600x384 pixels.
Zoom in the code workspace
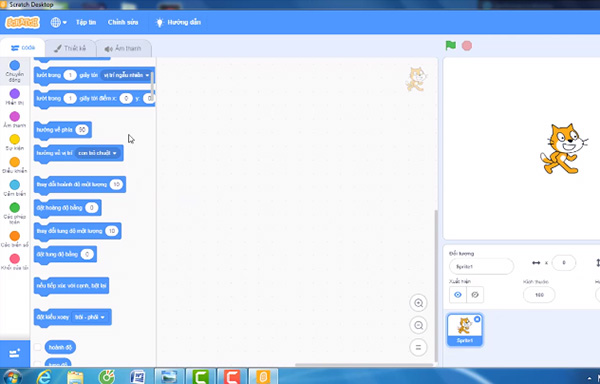(x=418, y=303)
